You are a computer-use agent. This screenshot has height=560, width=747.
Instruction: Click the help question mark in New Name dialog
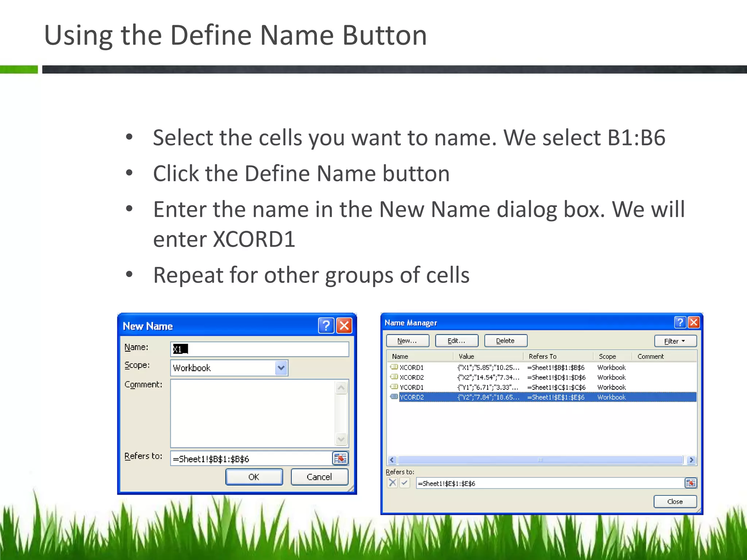(x=326, y=326)
